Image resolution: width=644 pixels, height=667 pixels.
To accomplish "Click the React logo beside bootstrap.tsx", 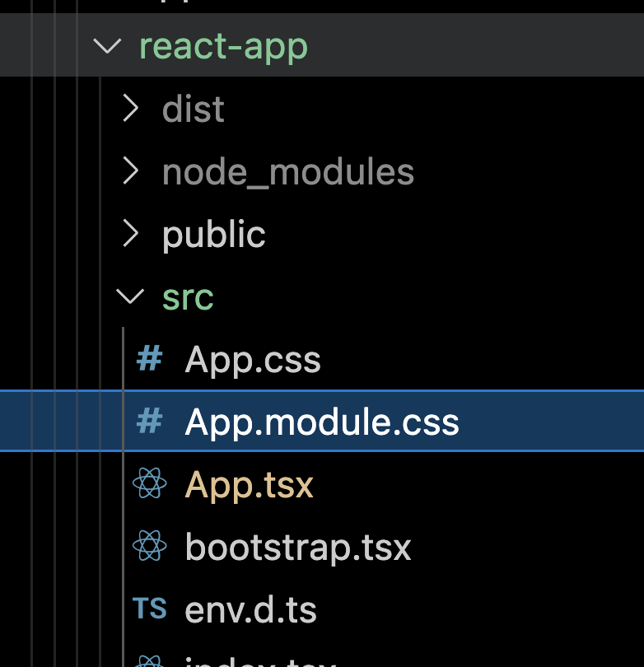I will pyautogui.click(x=149, y=547).
